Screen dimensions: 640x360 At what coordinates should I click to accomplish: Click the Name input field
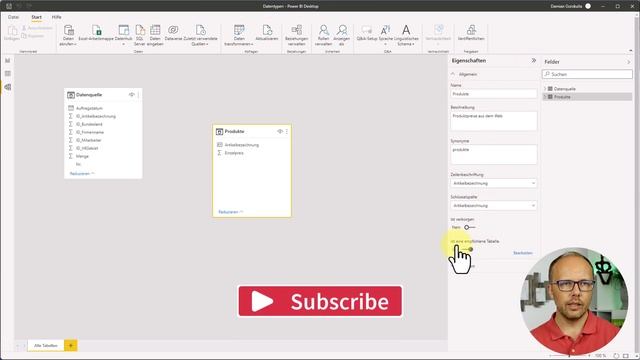tap(493, 94)
